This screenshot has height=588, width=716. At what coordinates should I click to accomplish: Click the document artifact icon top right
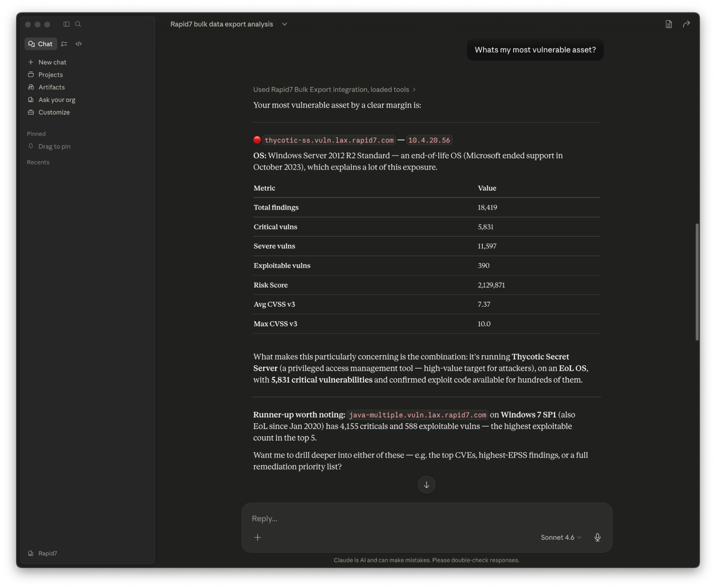click(668, 24)
